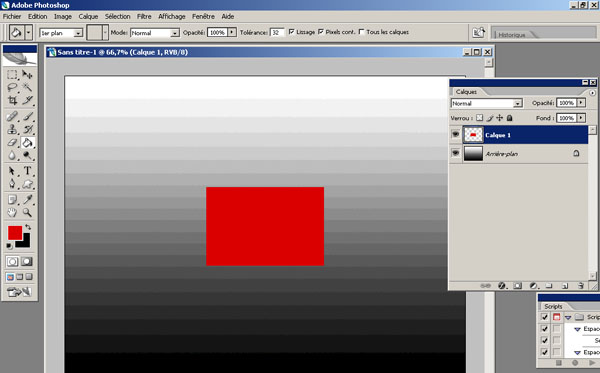Switch to the Historique tab
This screenshot has width=600, height=373.
coord(512,35)
